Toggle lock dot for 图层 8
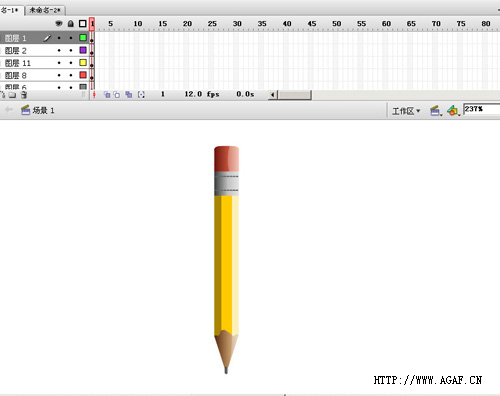 71,75
